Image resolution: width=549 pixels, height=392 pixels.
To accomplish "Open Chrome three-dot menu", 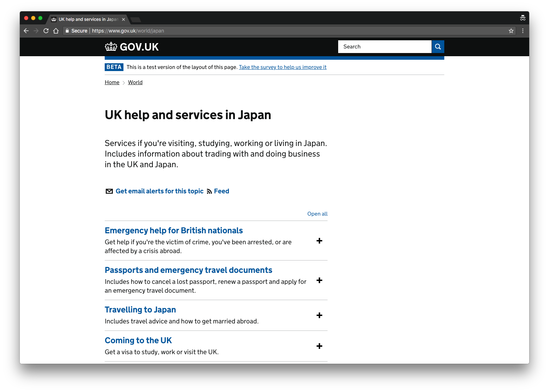I will tap(523, 31).
